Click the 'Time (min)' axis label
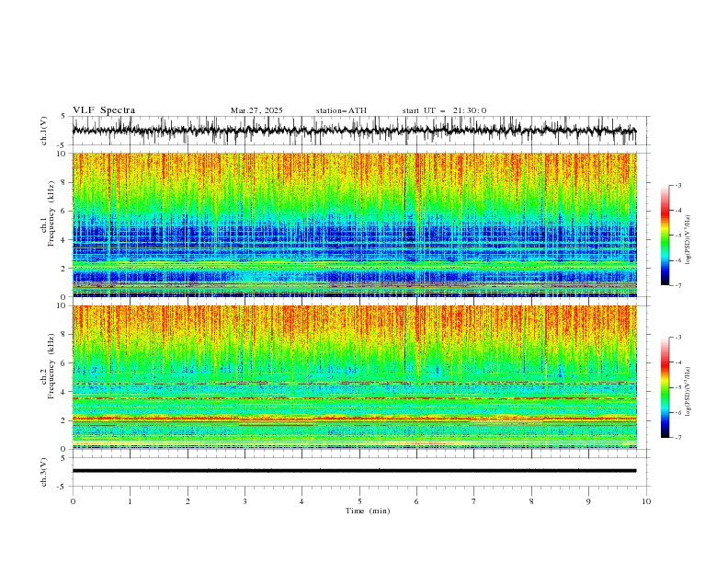The width and height of the screenshot is (728, 563). [x=368, y=511]
